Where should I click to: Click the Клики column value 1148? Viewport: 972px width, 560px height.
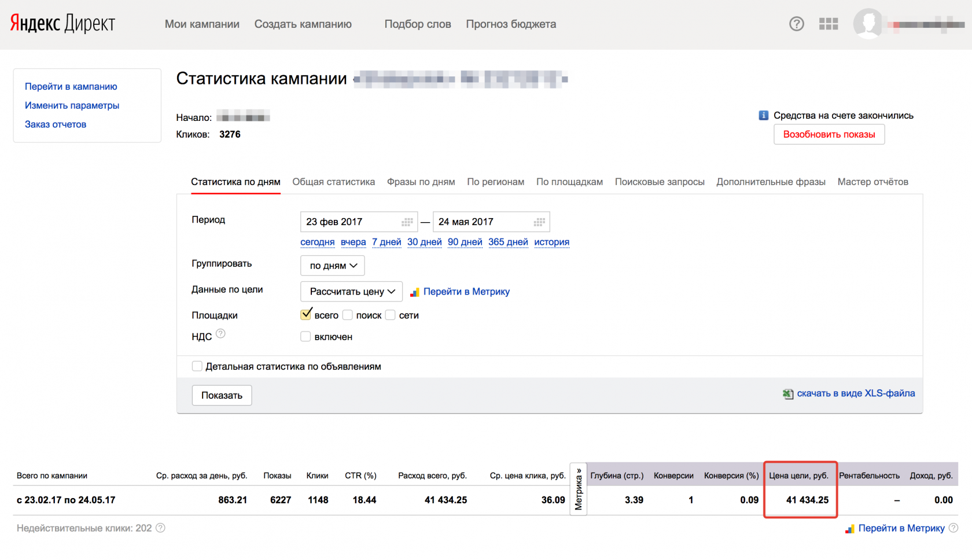pyautogui.click(x=318, y=500)
